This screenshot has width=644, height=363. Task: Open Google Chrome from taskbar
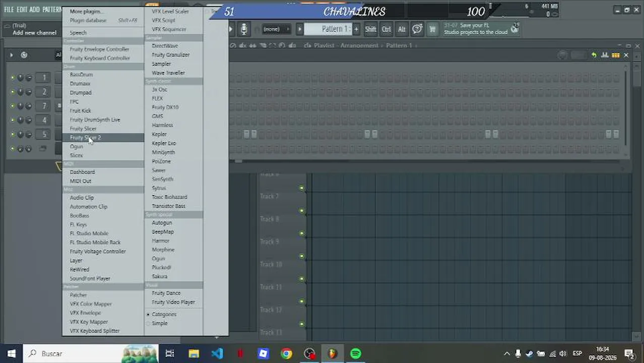286,353
